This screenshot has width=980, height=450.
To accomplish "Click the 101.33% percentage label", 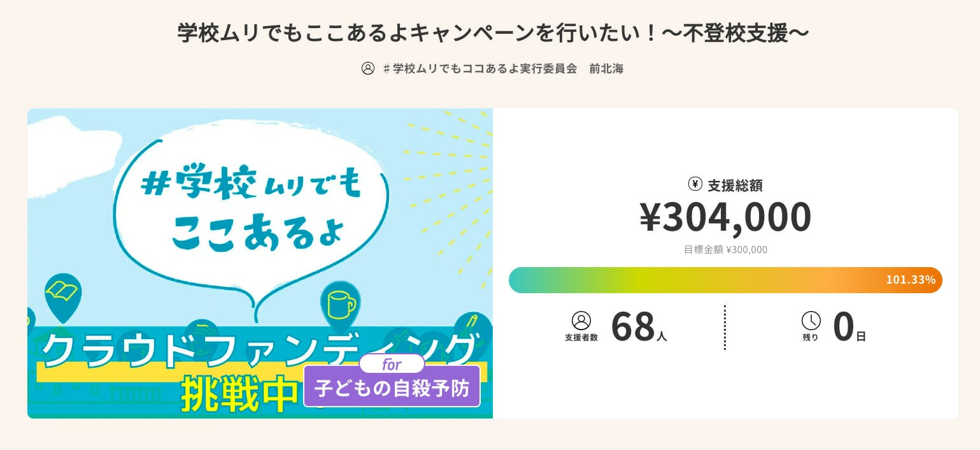I will click(x=910, y=280).
